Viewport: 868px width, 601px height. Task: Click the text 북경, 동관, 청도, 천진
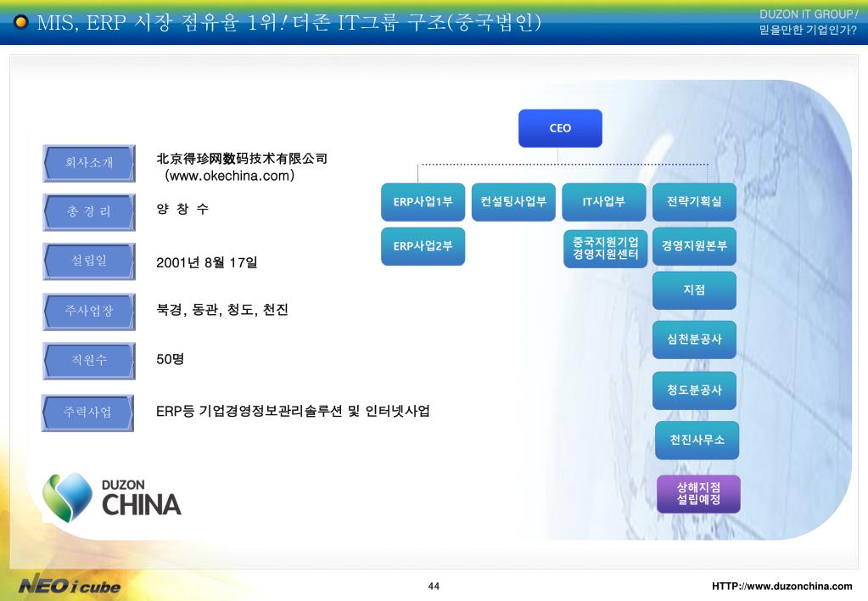point(222,310)
